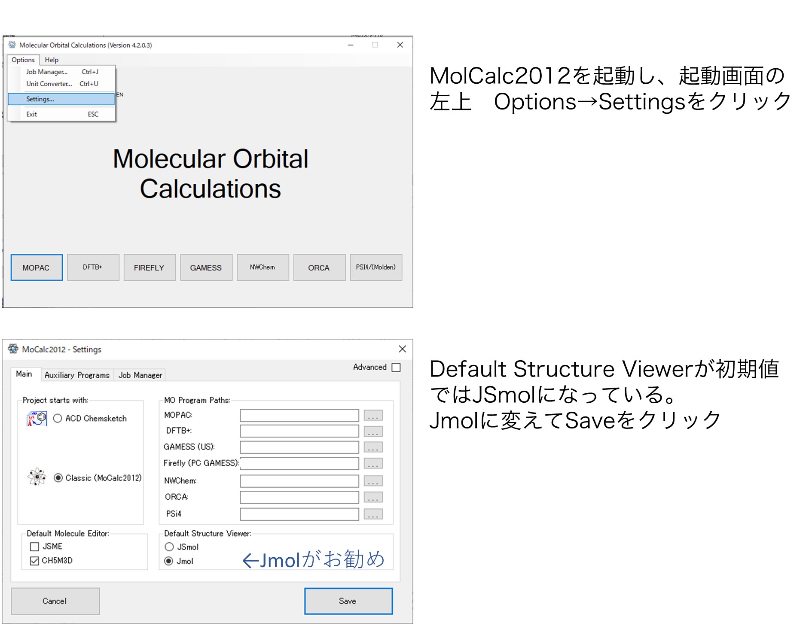Switch to the Job Manager tab
The image size is (812, 644).
(x=140, y=375)
